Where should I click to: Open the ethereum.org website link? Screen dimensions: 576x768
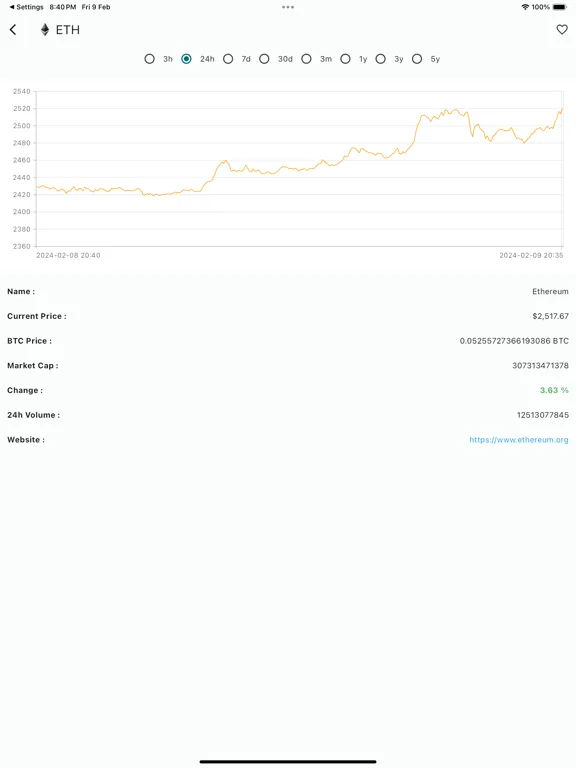519,440
